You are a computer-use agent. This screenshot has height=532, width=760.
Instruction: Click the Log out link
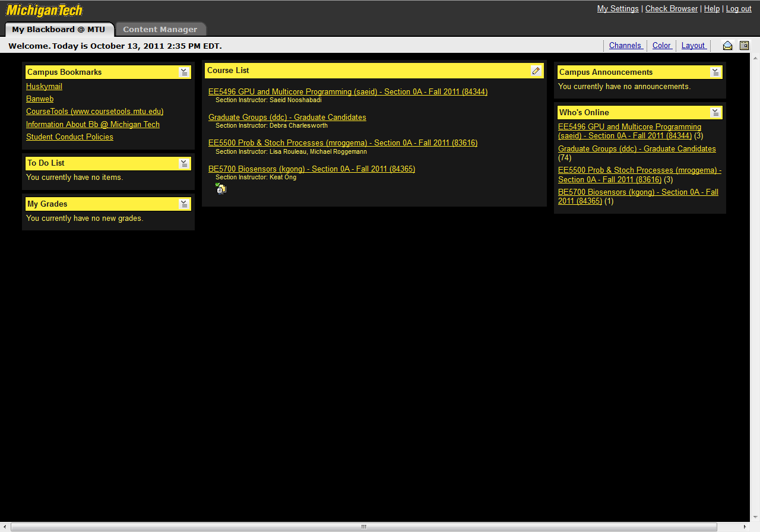point(738,8)
